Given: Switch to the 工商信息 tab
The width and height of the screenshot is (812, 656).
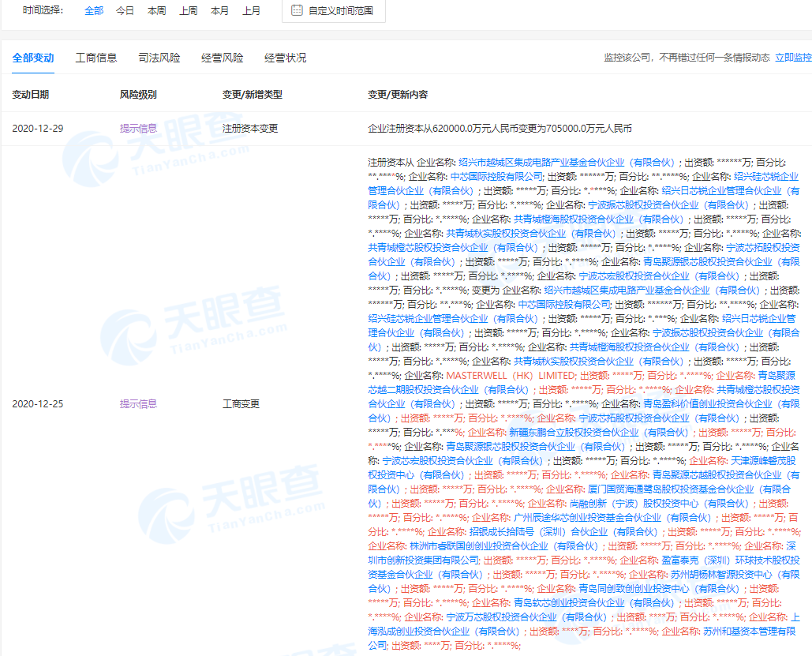Looking at the screenshot, I should [96, 58].
